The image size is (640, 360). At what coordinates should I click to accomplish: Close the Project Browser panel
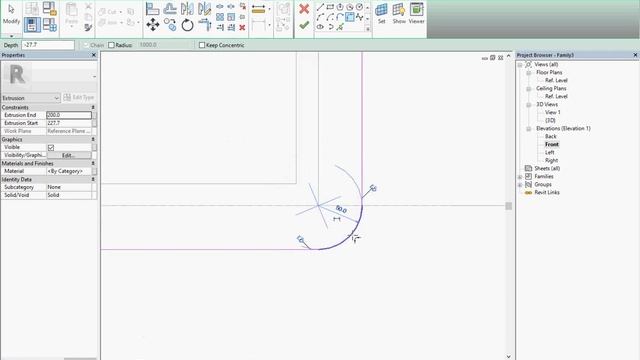tap(635, 55)
